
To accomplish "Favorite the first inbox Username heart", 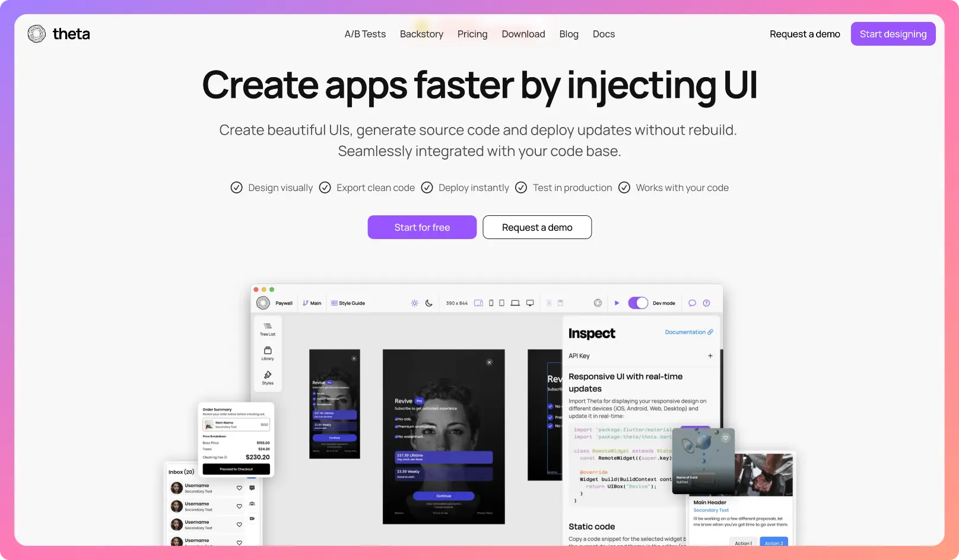I will tap(239, 488).
